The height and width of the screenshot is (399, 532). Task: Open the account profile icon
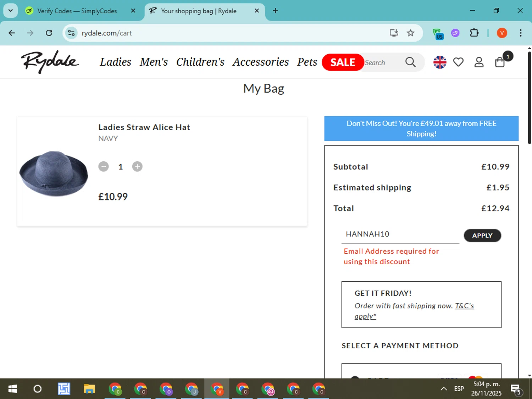(479, 62)
